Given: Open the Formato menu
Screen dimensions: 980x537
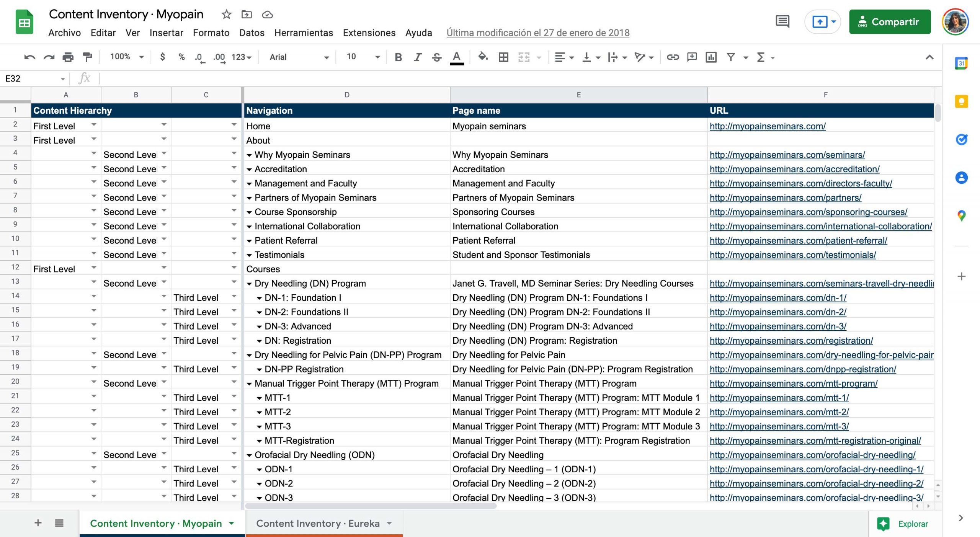Looking at the screenshot, I should coord(211,33).
